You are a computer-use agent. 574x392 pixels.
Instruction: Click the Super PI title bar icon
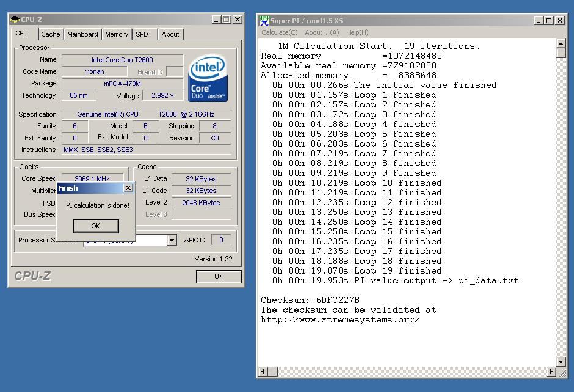(264, 21)
